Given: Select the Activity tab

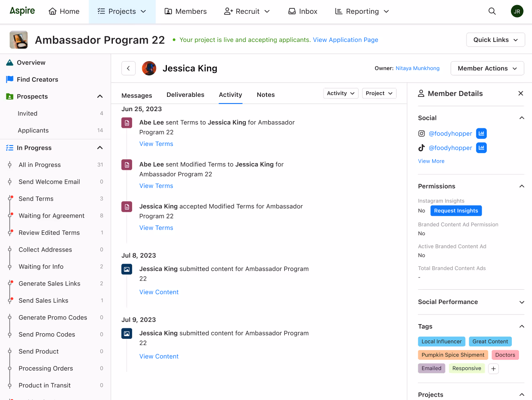Looking at the screenshot, I should point(230,95).
